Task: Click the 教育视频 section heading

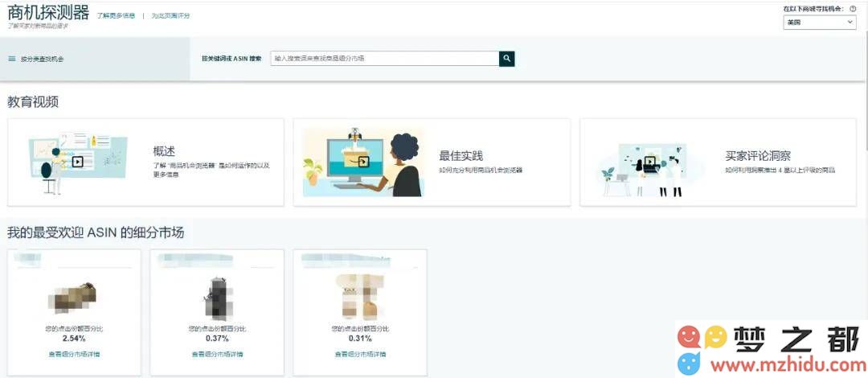Action: 33,102
